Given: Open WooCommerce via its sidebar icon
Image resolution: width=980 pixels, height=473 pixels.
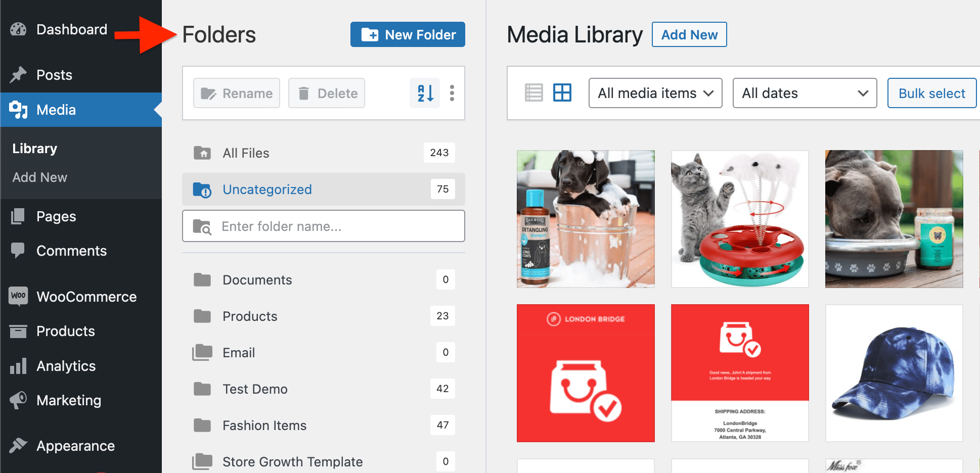Looking at the screenshot, I should pyautogui.click(x=18, y=297).
